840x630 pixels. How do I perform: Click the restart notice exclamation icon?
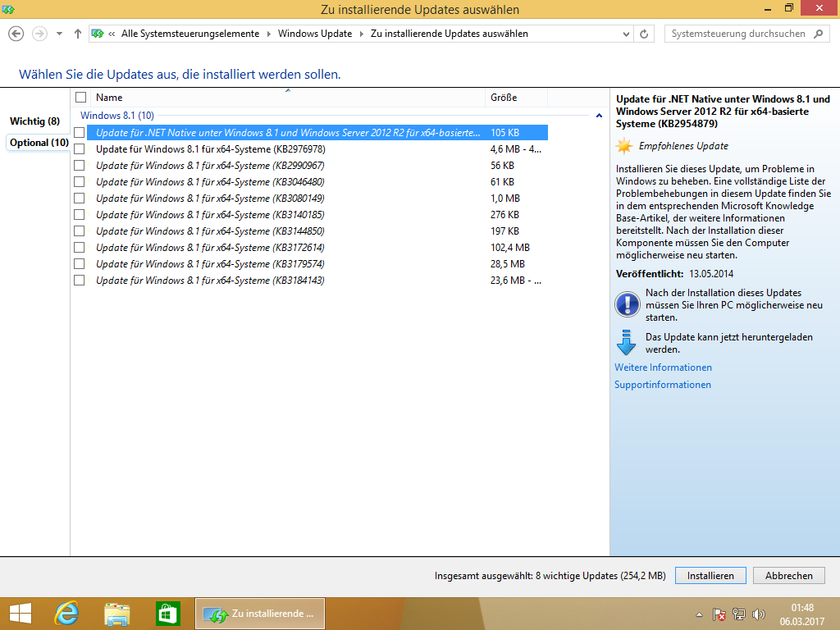[x=627, y=304]
